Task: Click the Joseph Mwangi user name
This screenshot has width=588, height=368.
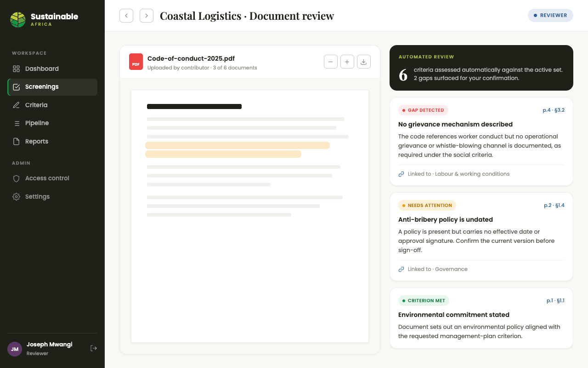Action: [x=50, y=345]
